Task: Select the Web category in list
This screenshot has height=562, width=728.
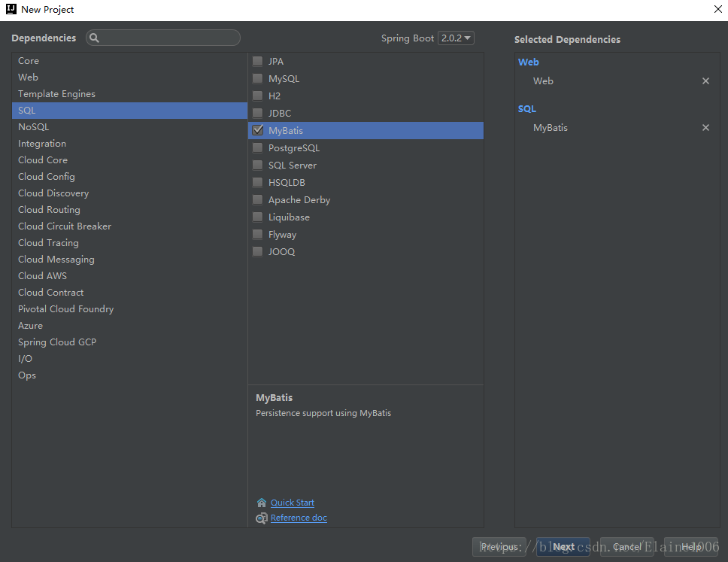Action: (x=129, y=77)
